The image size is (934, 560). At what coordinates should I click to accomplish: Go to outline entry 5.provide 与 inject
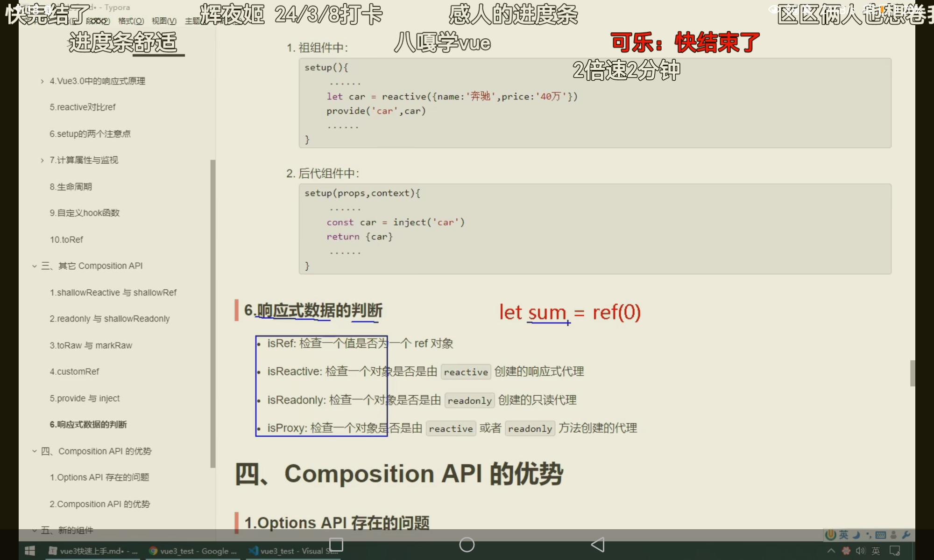click(85, 398)
